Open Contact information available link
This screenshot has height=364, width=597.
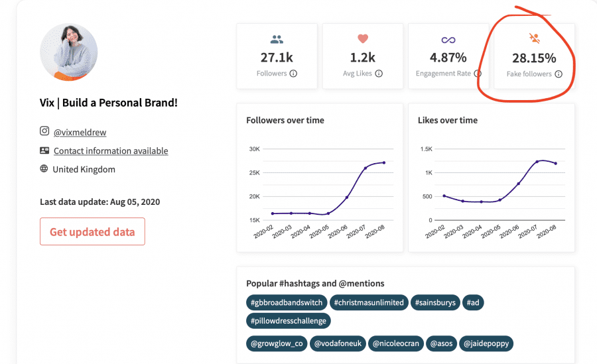pos(111,151)
